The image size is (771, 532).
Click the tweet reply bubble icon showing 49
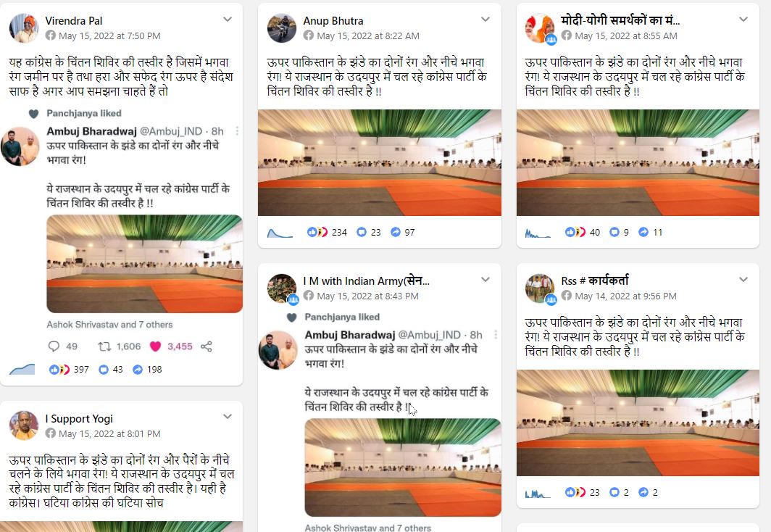(54, 346)
